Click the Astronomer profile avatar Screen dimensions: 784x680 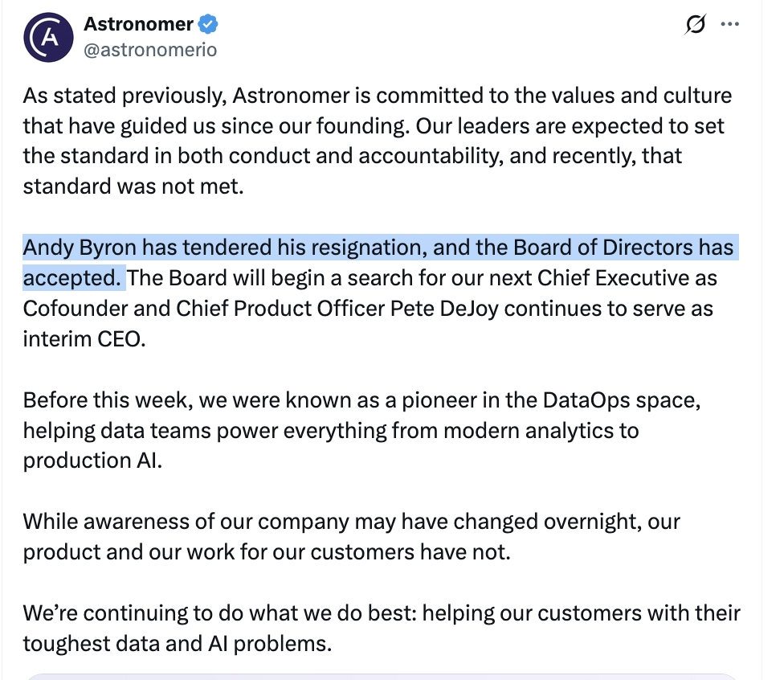pos(48,38)
